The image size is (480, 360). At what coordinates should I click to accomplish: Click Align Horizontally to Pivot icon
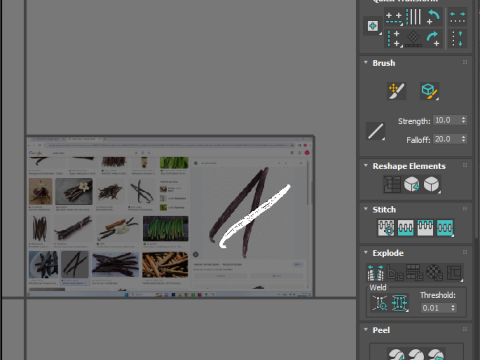394,17
